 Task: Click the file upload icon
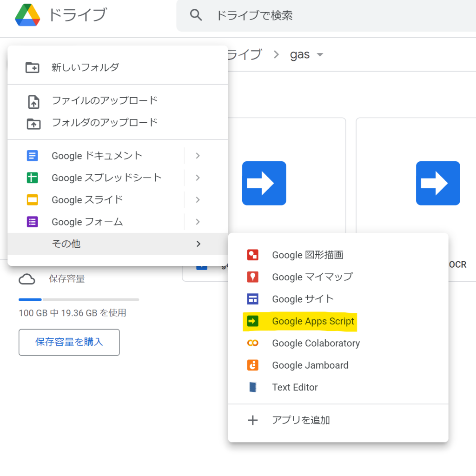[x=33, y=102]
